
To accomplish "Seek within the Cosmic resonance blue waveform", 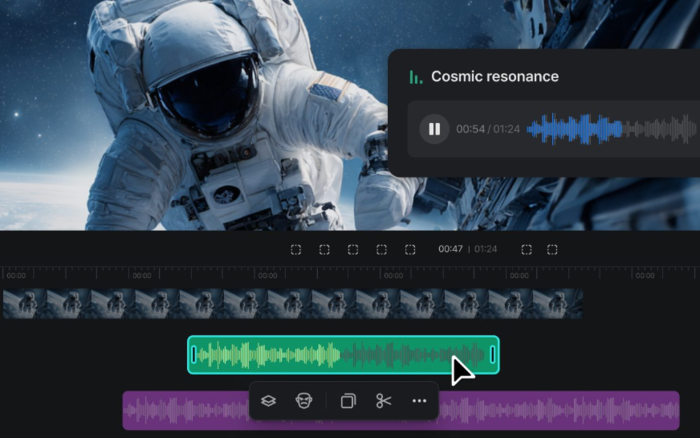I will tap(611, 129).
